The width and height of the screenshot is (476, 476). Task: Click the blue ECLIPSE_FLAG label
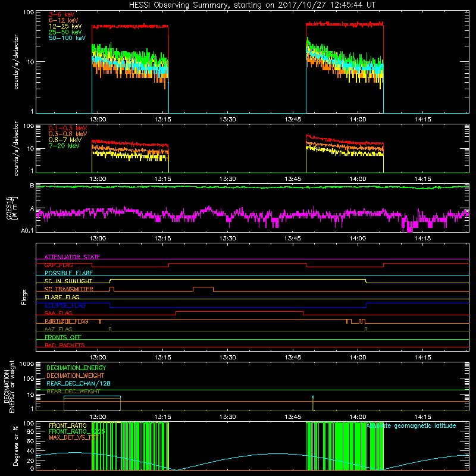click(65, 305)
